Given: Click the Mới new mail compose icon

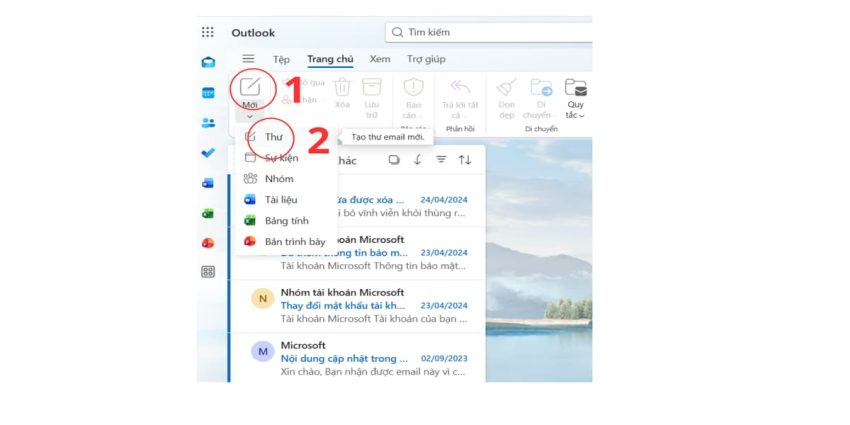Looking at the screenshot, I should tap(250, 87).
